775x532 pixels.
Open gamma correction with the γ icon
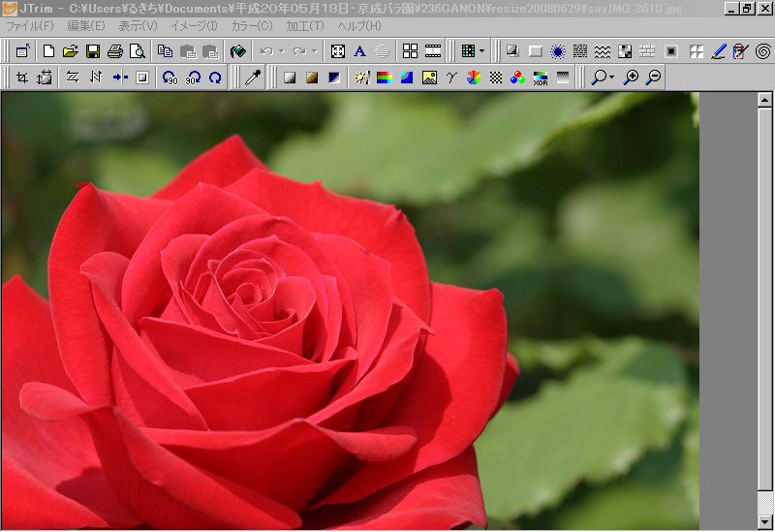[x=451, y=78]
